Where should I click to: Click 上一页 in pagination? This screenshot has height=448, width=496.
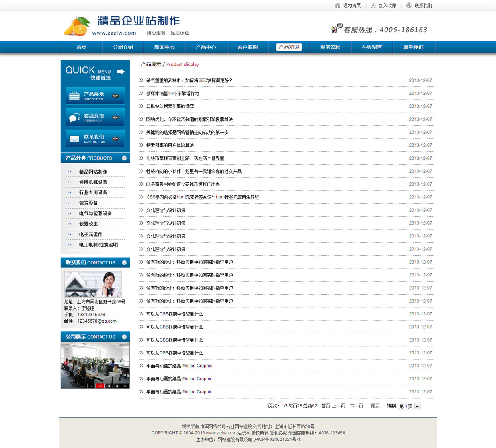point(338,406)
